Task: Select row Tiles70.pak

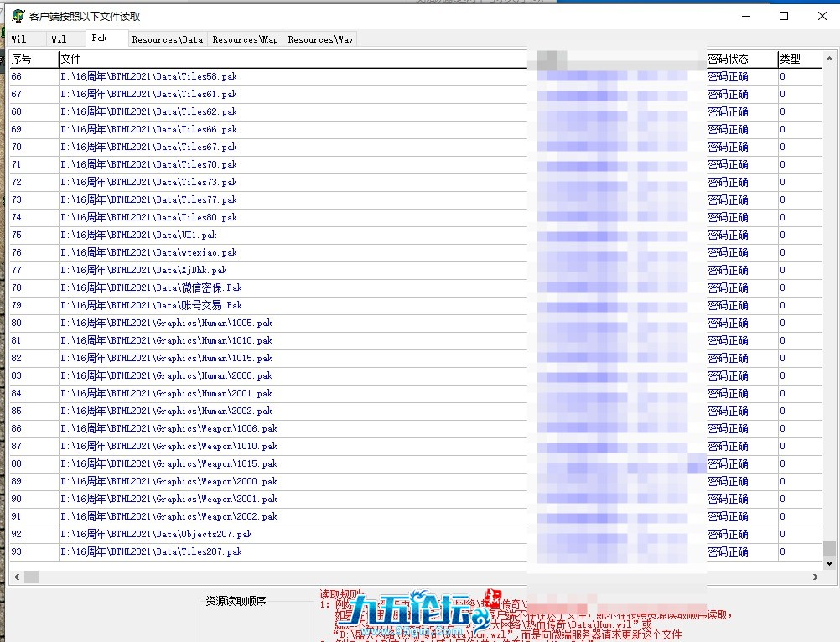Action: tap(416, 164)
